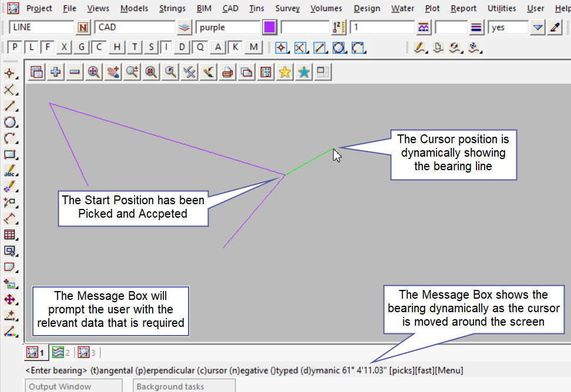This screenshot has width=571, height=392.
Task: Switch to view tab 3
Action: (87, 352)
